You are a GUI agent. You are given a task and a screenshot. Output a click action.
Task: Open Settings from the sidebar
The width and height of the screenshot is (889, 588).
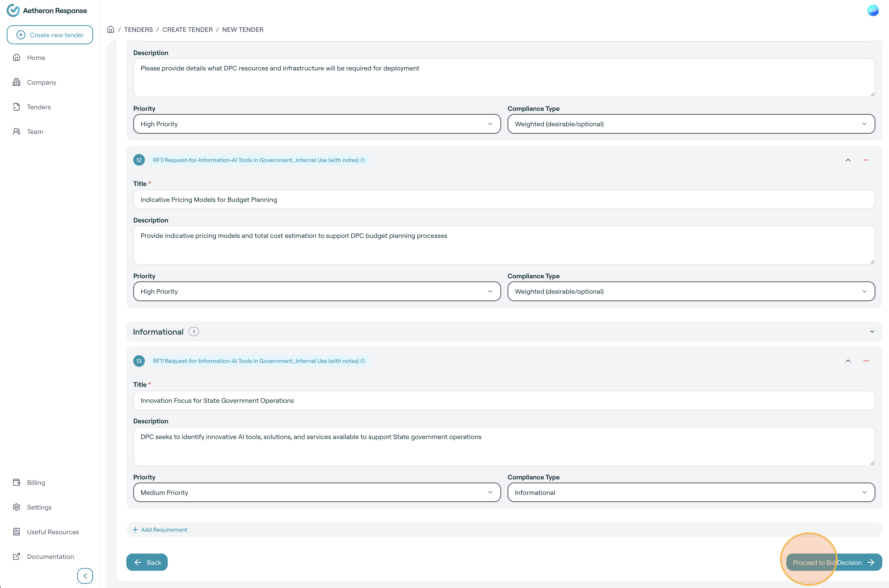coord(39,507)
